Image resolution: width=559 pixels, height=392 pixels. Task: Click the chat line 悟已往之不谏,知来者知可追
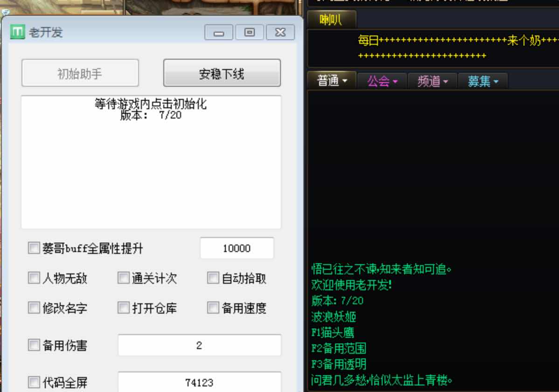pyautogui.click(x=381, y=269)
